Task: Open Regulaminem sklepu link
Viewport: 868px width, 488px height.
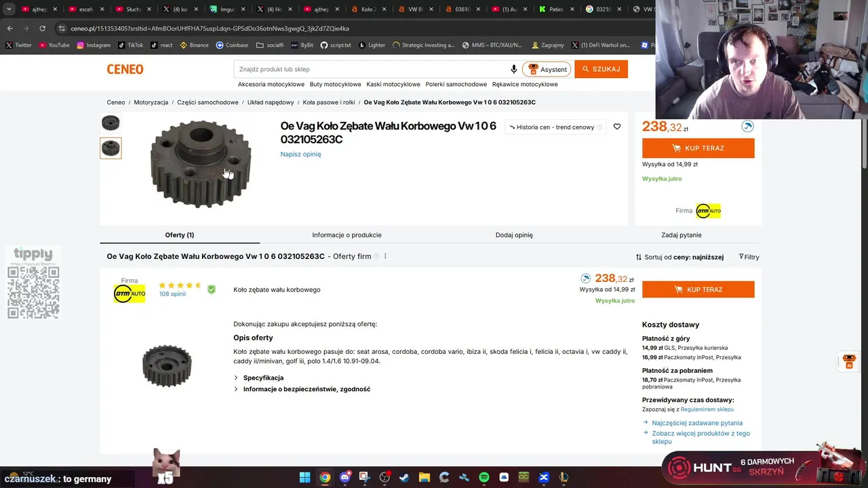Action: pos(707,409)
